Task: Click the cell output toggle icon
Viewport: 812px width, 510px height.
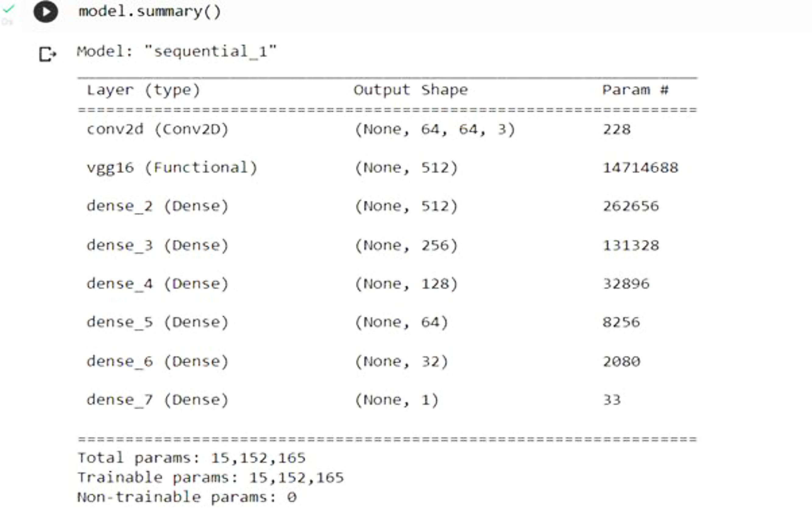Action: click(48, 54)
